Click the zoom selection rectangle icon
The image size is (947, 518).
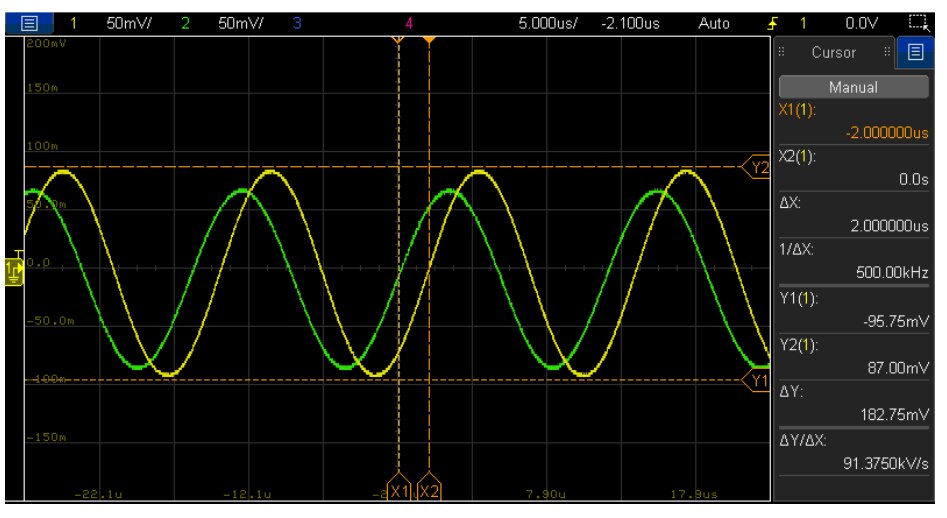[x=919, y=24]
